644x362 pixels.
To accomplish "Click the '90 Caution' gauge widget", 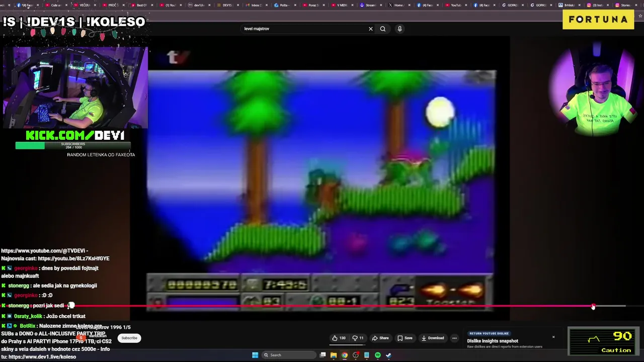I will coord(604,341).
